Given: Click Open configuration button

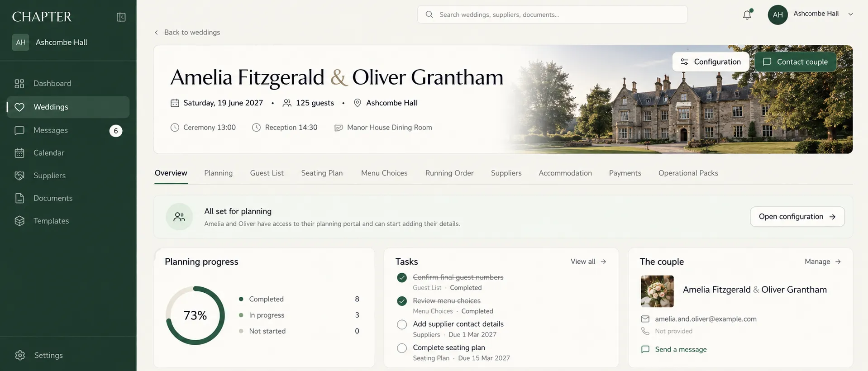Looking at the screenshot, I should pos(797,217).
